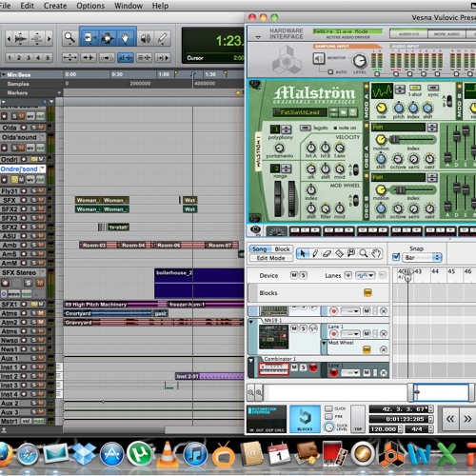Image resolution: width=476 pixels, height=476 pixels.
Task: Click the Malström save patch floppy icon
Action: tap(352, 112)
